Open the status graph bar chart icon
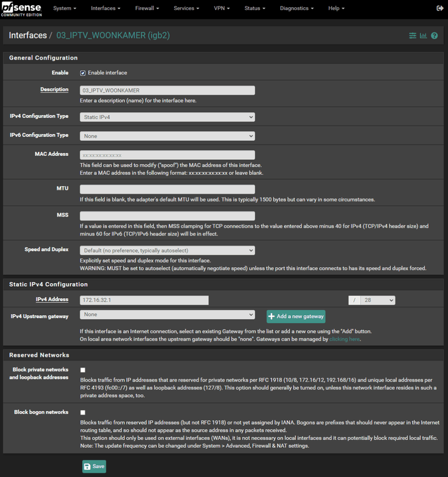The width and height of the screenshot is (448, 477). [x=424, y=36]
